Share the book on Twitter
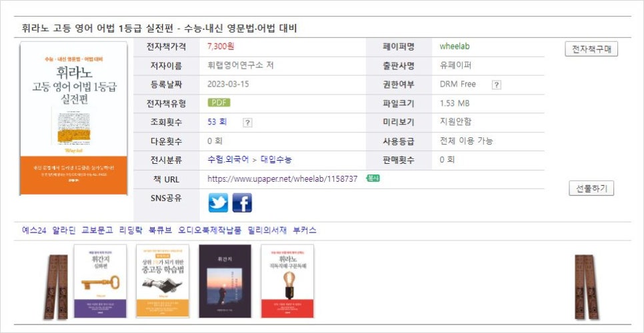Viewport: 644px width, 333px height. pyautogui.click(x=218, y=202)
